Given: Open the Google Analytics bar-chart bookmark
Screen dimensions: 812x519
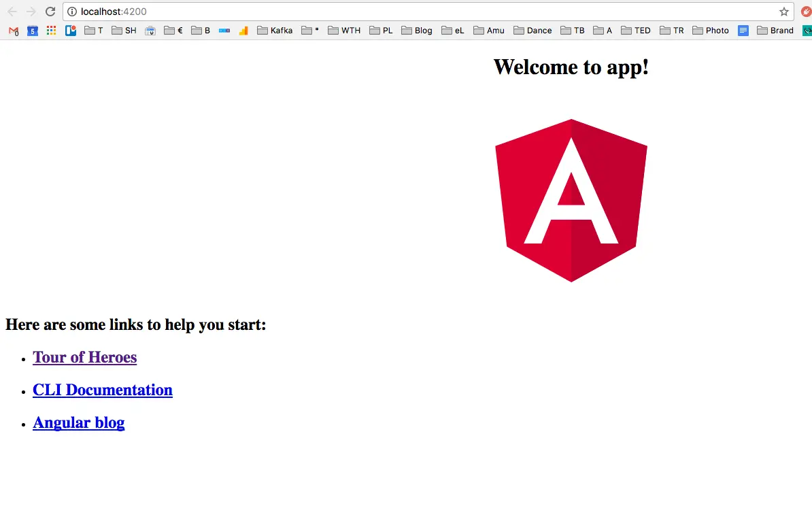Looking at the screenshot, I should click(243, 31).
